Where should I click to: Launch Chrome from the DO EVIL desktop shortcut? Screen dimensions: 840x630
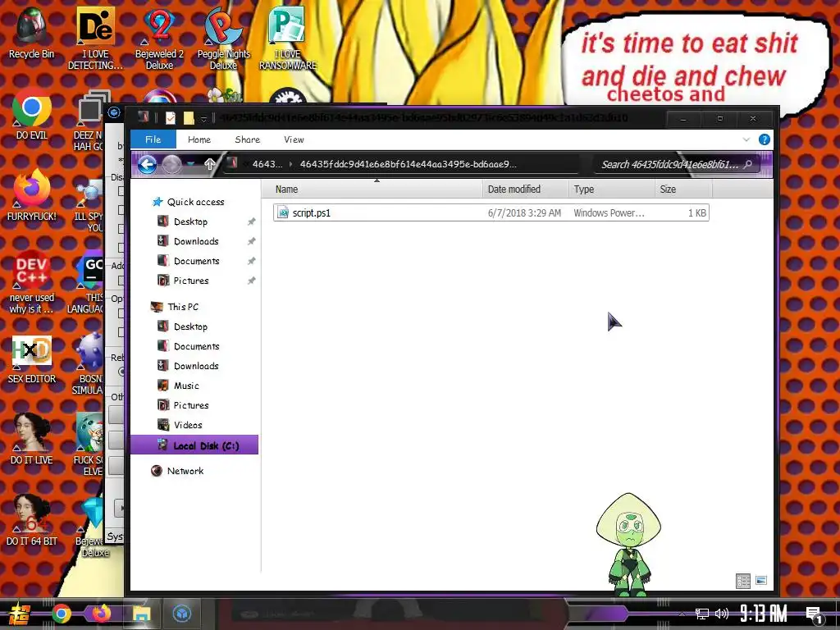tap(32, 113)
